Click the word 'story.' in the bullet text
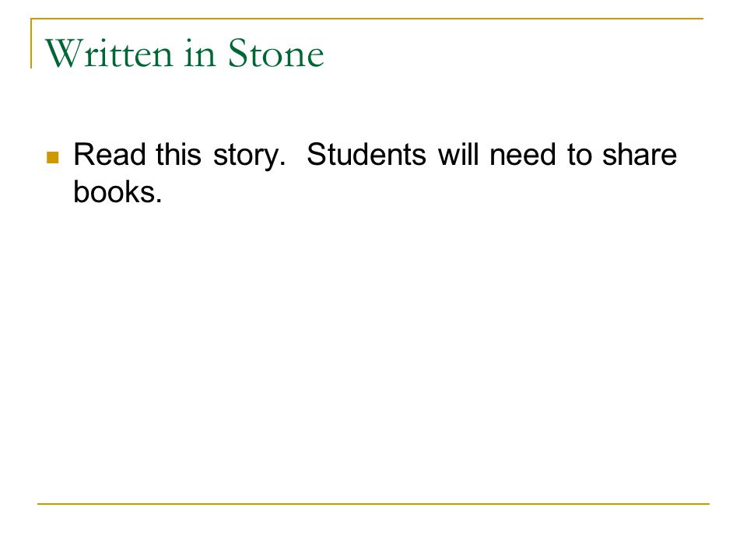 249,156
